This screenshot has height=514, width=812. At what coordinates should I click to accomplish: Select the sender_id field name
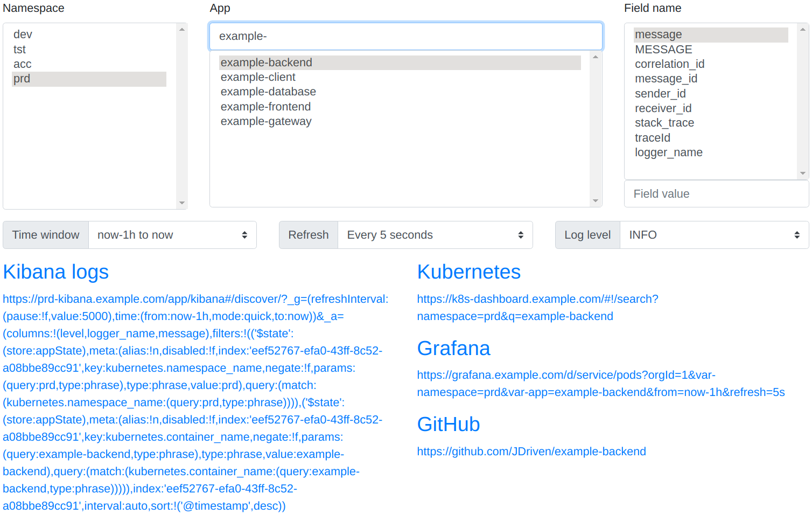pyautogui.click(x=711, y=94)
